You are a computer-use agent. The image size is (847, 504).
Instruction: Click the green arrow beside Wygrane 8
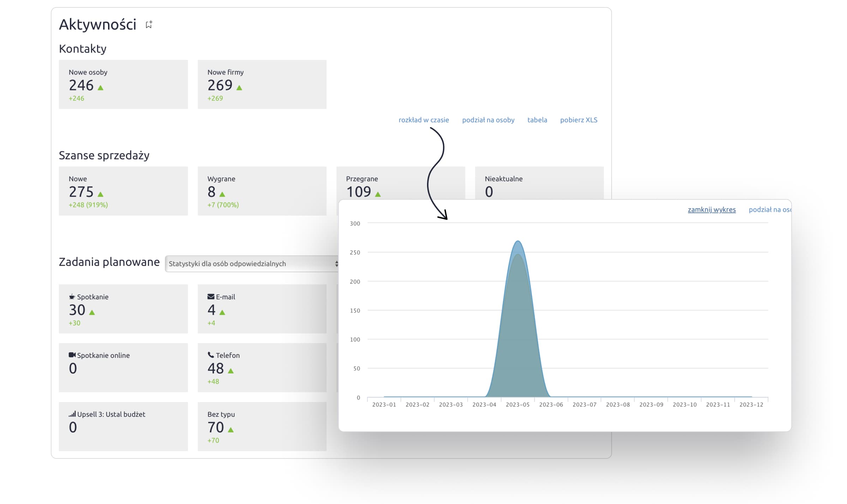click(222, 194)
